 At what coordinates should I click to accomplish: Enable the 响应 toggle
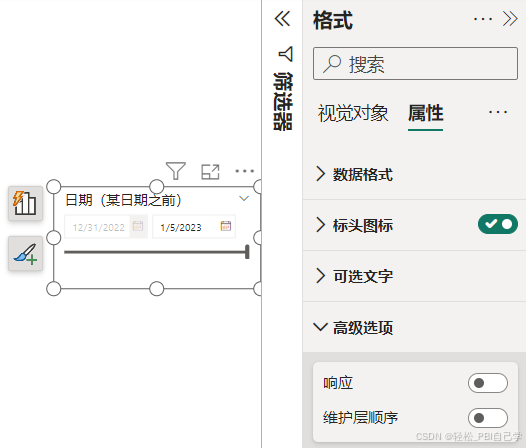488,383
